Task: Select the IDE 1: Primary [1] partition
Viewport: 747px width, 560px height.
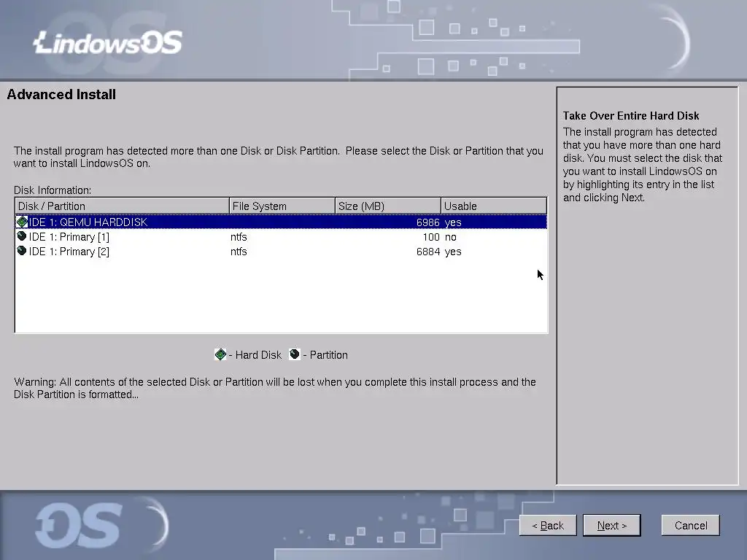Action: [x=281, y=237]
